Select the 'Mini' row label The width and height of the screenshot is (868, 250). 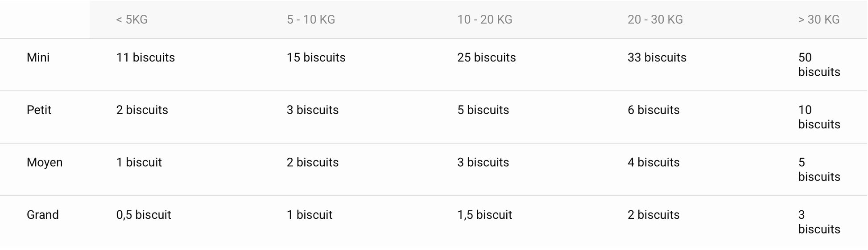tap(38, 57)
